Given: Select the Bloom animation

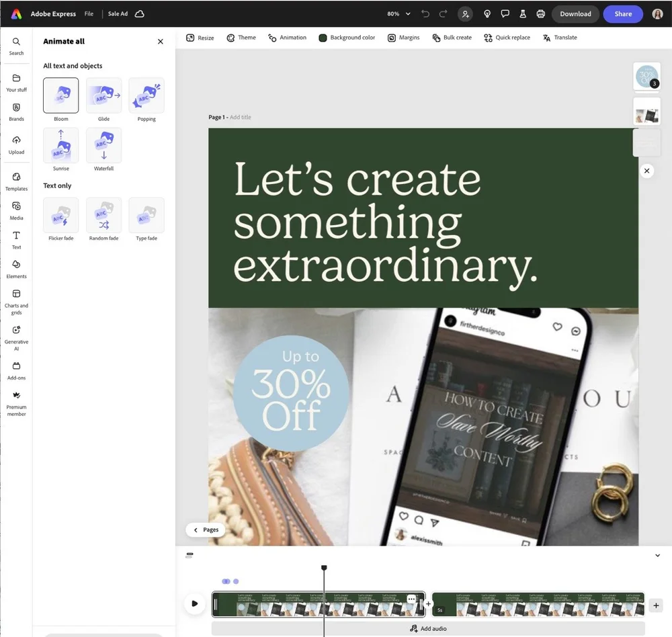Looking at the screenshot, I should tap(61, 95).
